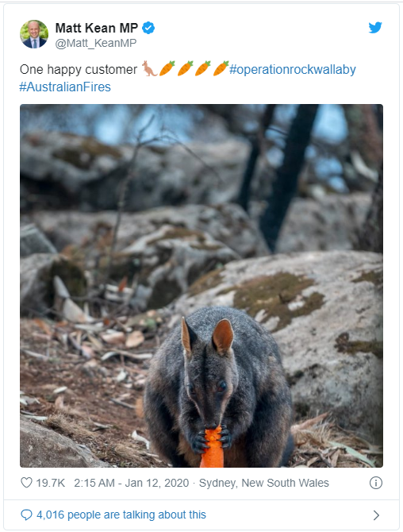Click the first carrot emoji
Screen dimensions: 403x532
[167, 68]
